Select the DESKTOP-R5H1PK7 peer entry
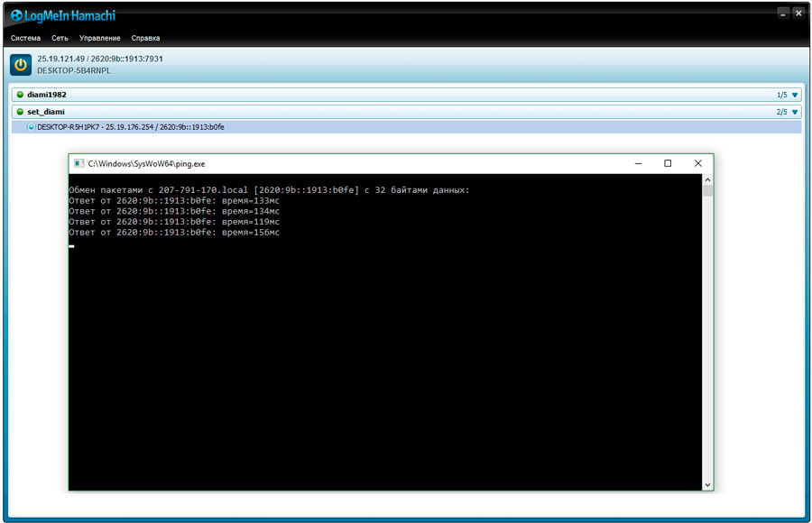 pos(407,127)
